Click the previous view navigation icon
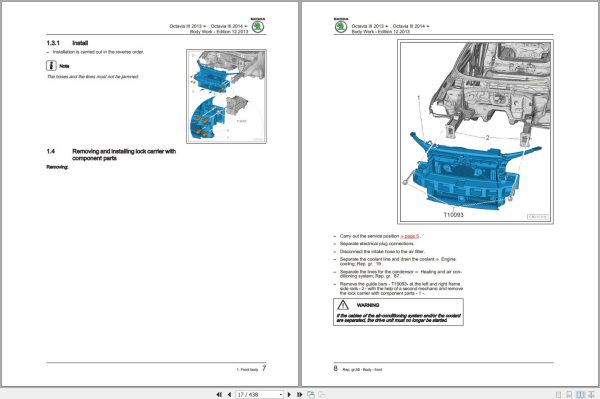Screen dimensions: 600x399 (x=311, y=394)
